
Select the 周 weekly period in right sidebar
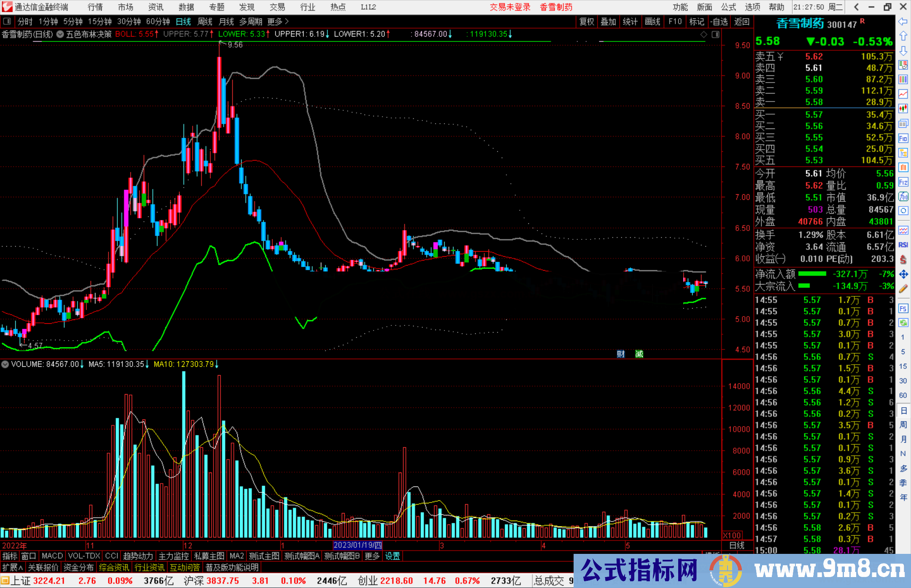[x=903, y=425]
